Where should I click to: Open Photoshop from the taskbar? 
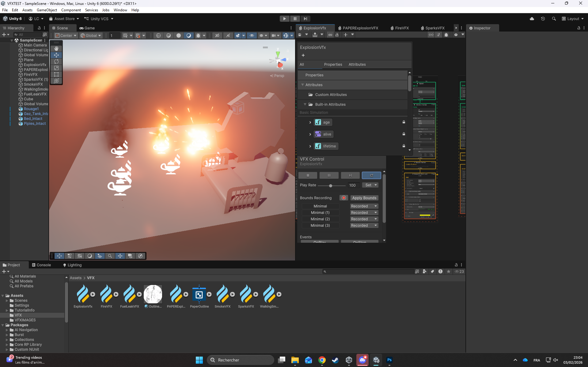click(389, 360)
